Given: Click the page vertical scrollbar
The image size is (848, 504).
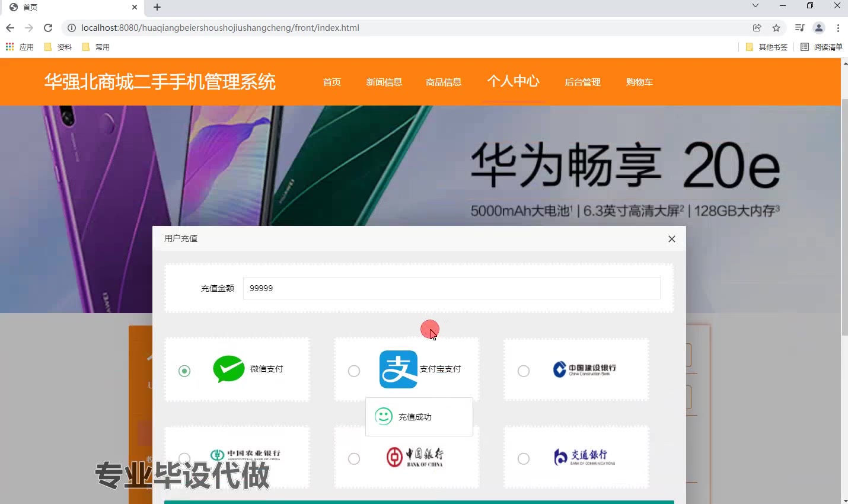Looking at the screenshot, I should tap(844, 218).
